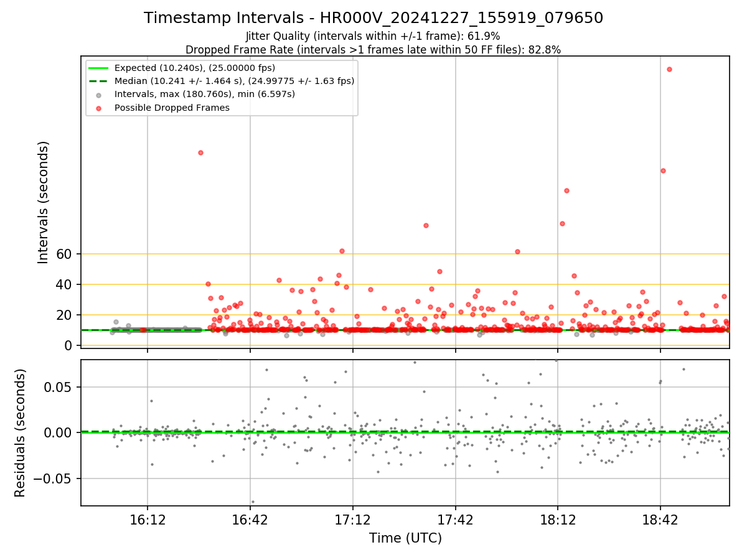Click the 'Dropped Frame Rate' subtitle line
Screen dimensions: 747x560
tap(374, 50)
